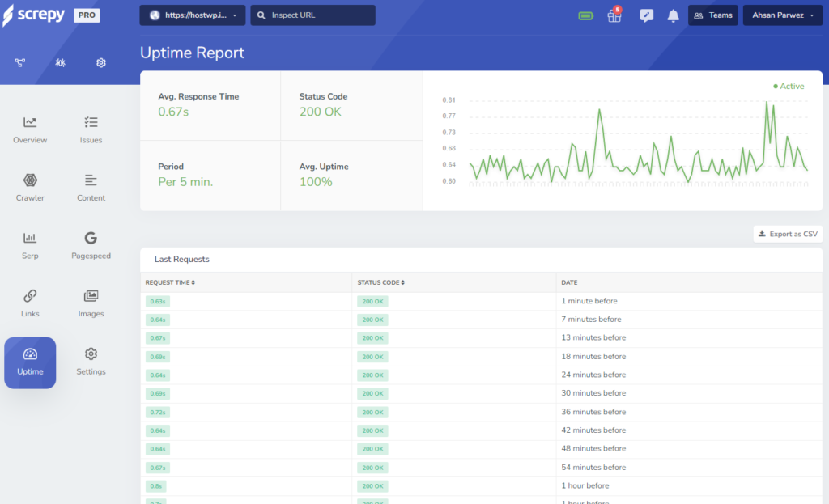Export requests as CSV
This screenshot has height=504, width=829.
(x=787, y=234)
